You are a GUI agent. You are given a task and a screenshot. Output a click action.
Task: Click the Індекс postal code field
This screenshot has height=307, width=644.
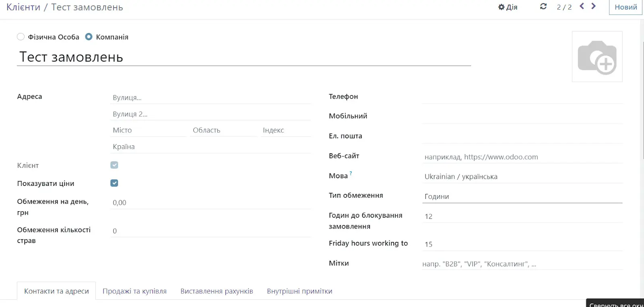coord(285,130)
